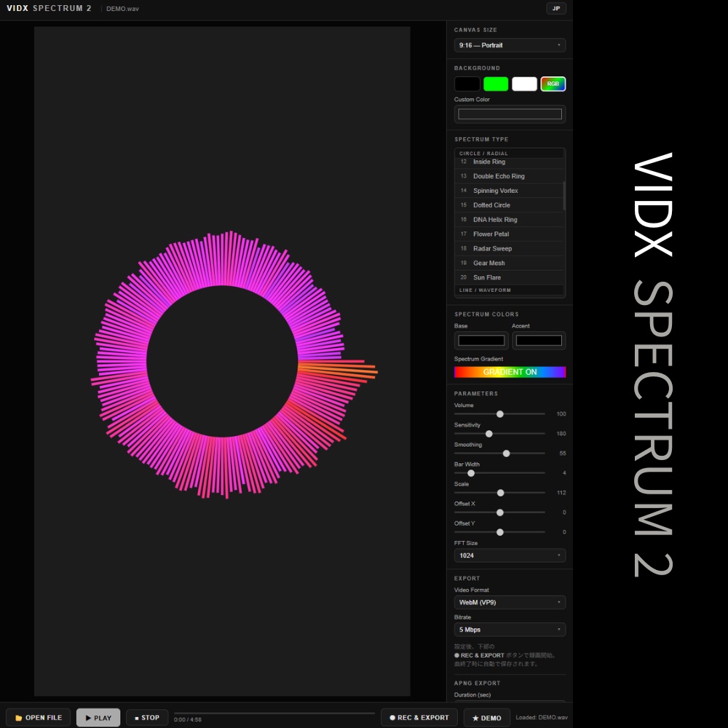Viewport: 728px width, 728px height.
Task: Select Gear Mesh spectrum type
Action: tap(510, 263)
